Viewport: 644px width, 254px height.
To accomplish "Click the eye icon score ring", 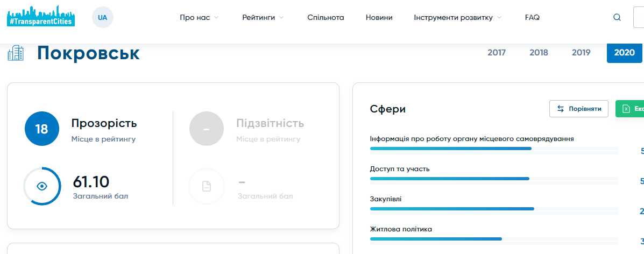I will tap(42, 186).
